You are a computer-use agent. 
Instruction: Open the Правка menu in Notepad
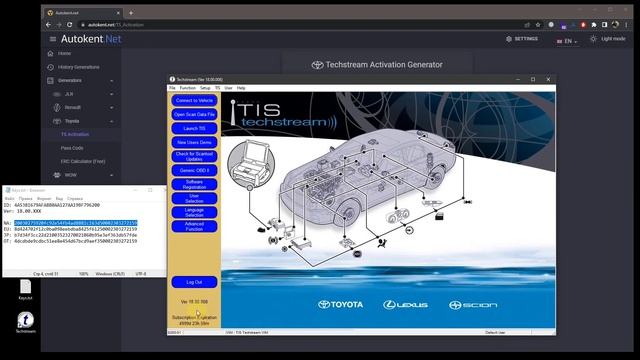click(25, 198)
